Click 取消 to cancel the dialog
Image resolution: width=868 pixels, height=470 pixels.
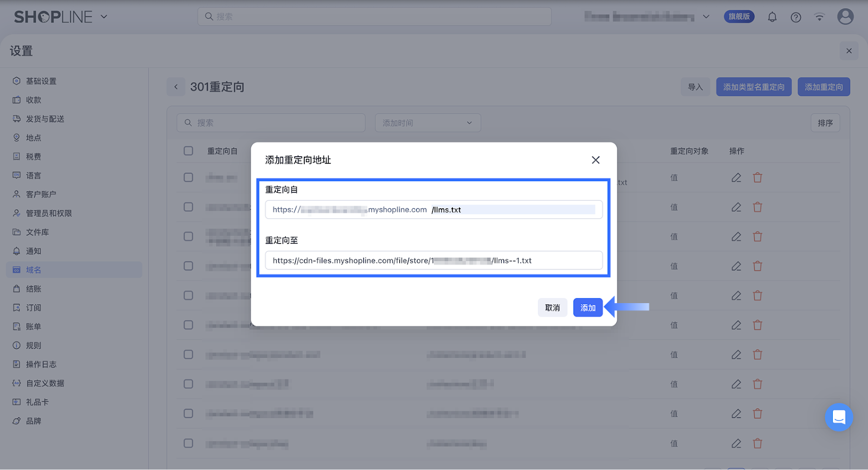(553, 307)
